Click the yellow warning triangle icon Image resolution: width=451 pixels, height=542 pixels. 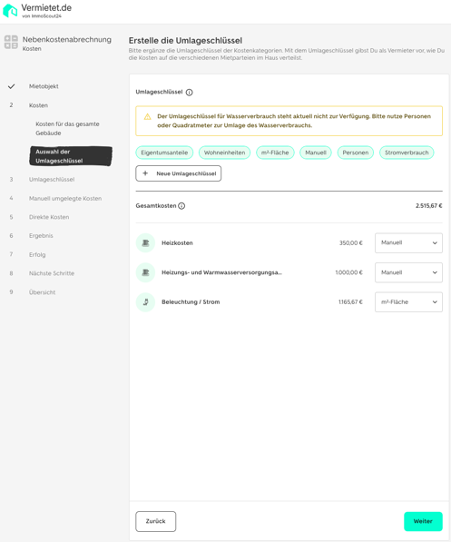click(148, 116)
